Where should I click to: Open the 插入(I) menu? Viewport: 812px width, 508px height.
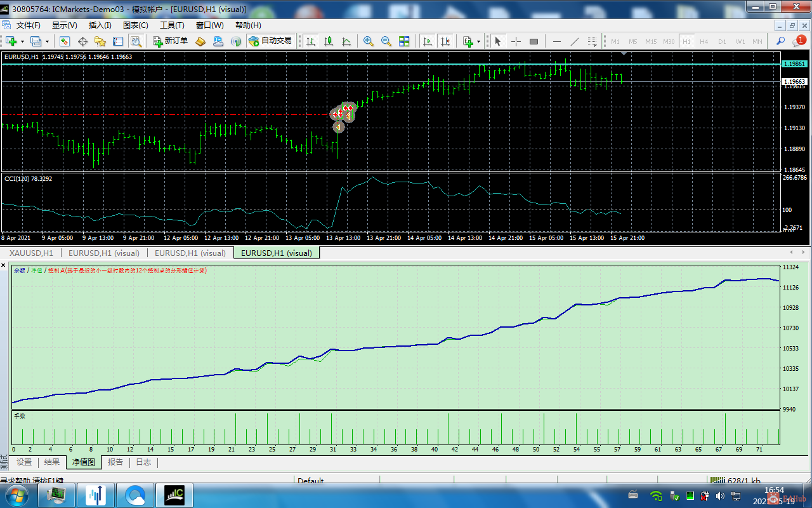[100, 25]
